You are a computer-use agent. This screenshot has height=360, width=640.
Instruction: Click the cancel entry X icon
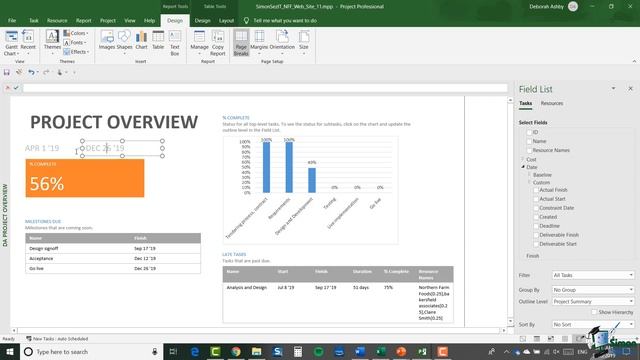click(7, 88)
